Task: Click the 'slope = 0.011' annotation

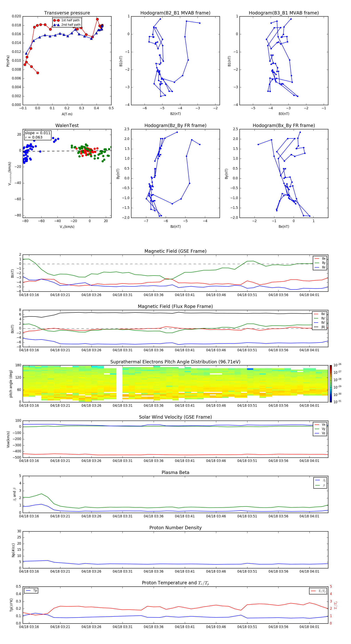Action: 38,133
